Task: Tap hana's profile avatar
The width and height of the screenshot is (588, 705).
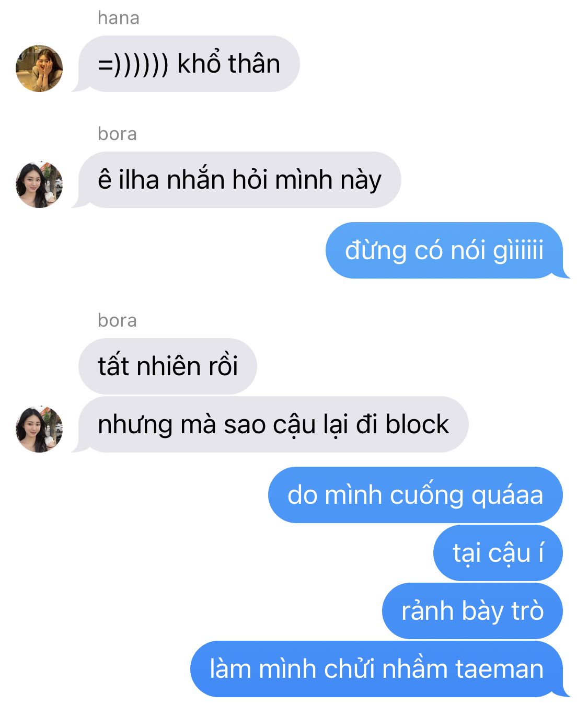Action: coord(39,68)
